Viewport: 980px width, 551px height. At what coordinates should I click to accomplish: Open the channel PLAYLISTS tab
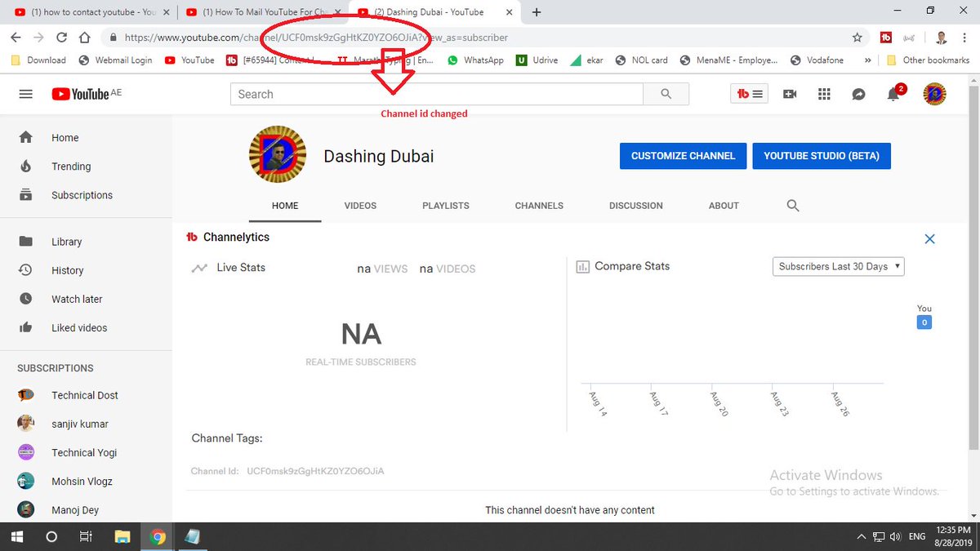pos(446,206)
